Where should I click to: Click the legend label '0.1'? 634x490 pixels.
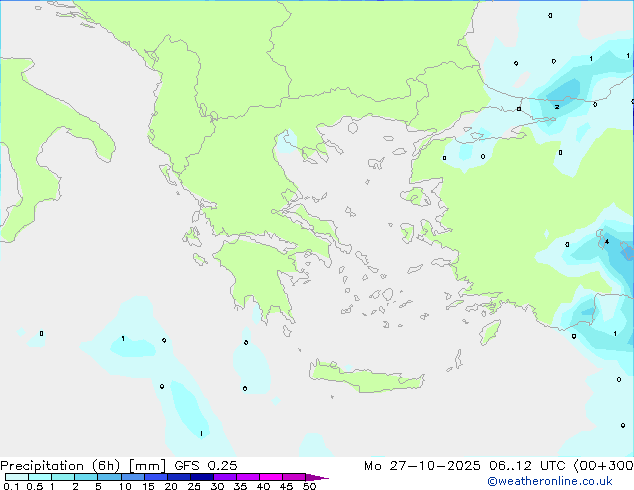(x=11, y=486)
